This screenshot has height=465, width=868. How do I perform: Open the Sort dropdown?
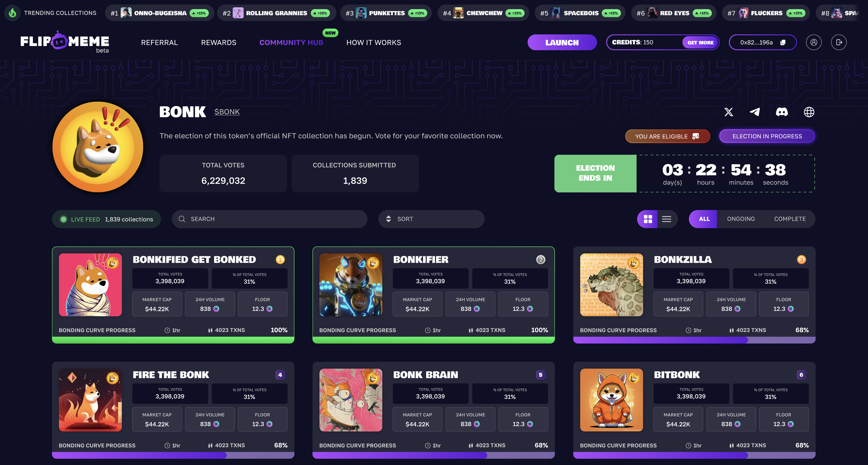tap(431, 219)
